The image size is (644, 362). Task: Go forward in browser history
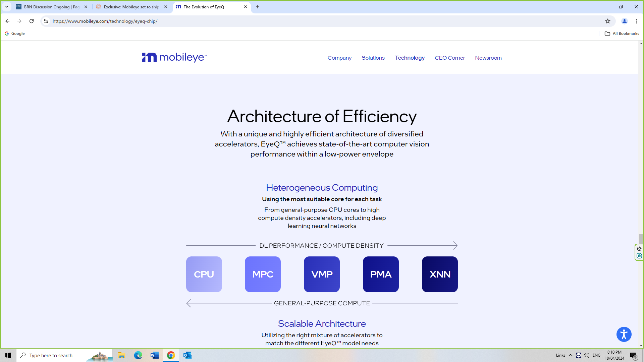(x=19, y=21)
